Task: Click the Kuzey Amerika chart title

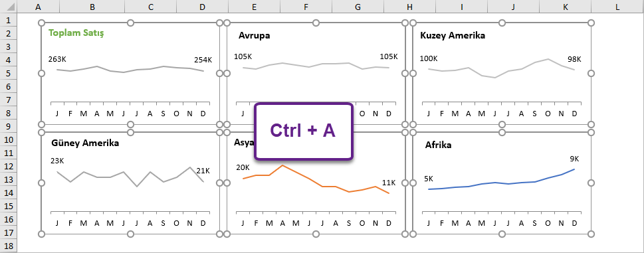Action: (453, 36)
